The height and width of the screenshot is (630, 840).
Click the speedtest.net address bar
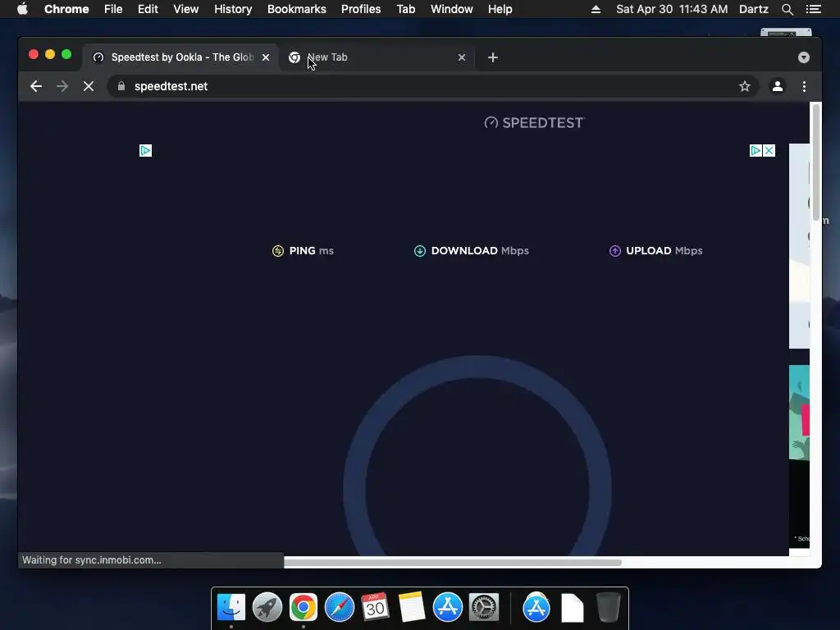pos(431,86)
